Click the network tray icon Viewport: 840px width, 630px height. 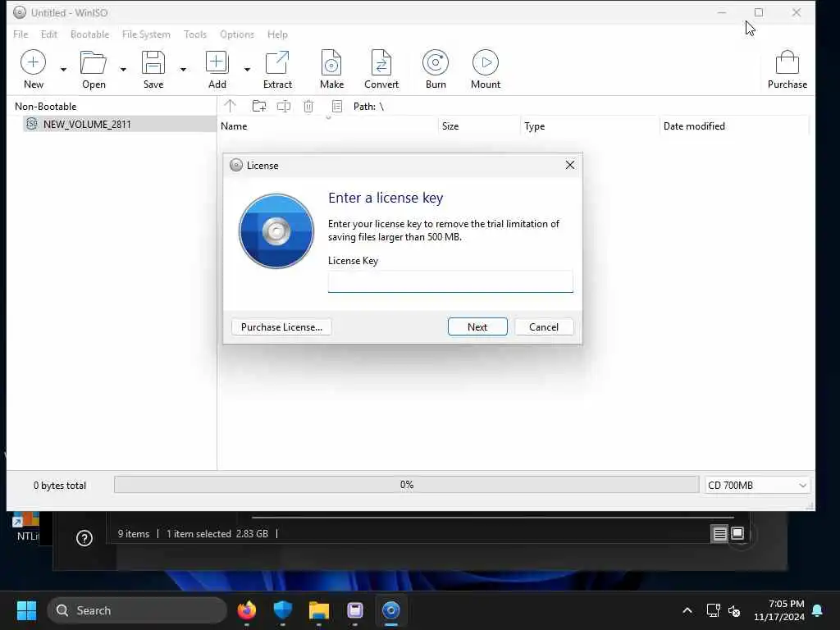[x=714, y=610]
